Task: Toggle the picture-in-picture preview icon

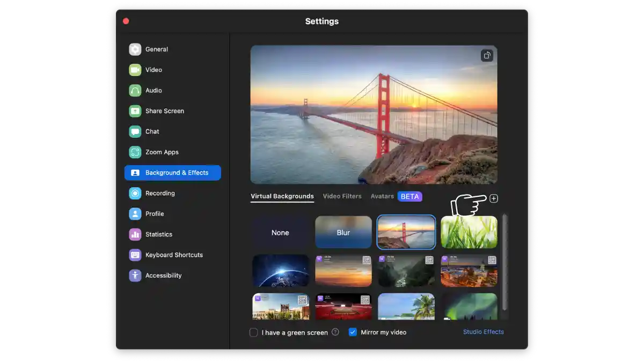Action: tap(487, 55)
